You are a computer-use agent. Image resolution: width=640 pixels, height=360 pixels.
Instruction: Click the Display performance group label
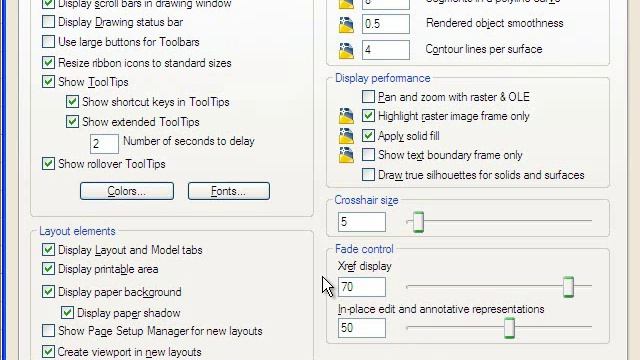coord(383,78)
